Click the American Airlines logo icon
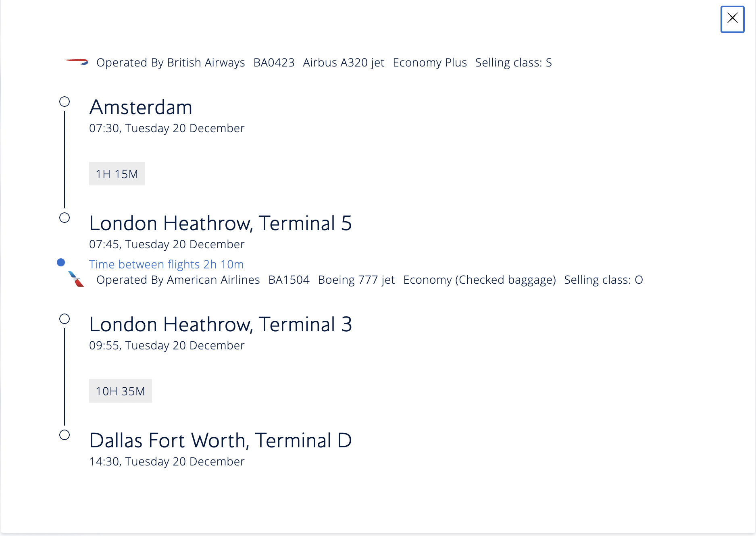Viewport: 756px width, 536px height. pos(76,279)
